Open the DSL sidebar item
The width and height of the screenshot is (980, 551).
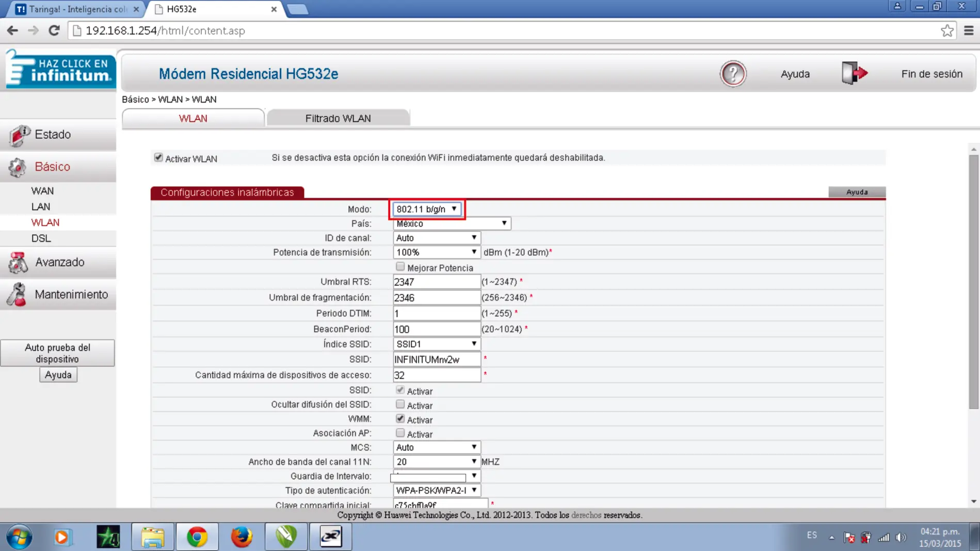[x=41, y=238]
